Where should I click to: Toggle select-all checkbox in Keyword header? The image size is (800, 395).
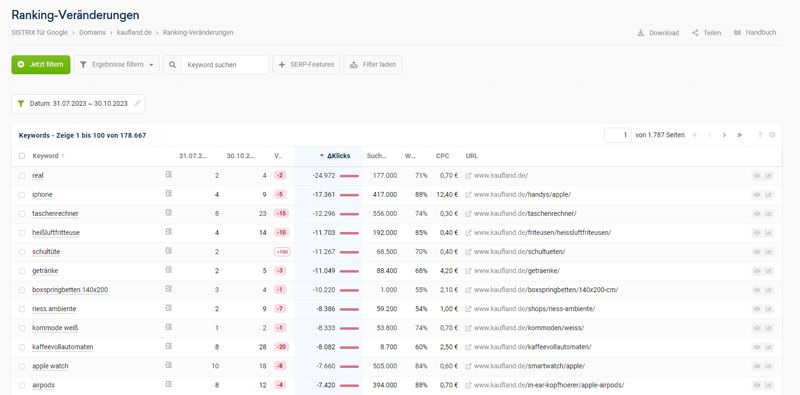[22, 156]
